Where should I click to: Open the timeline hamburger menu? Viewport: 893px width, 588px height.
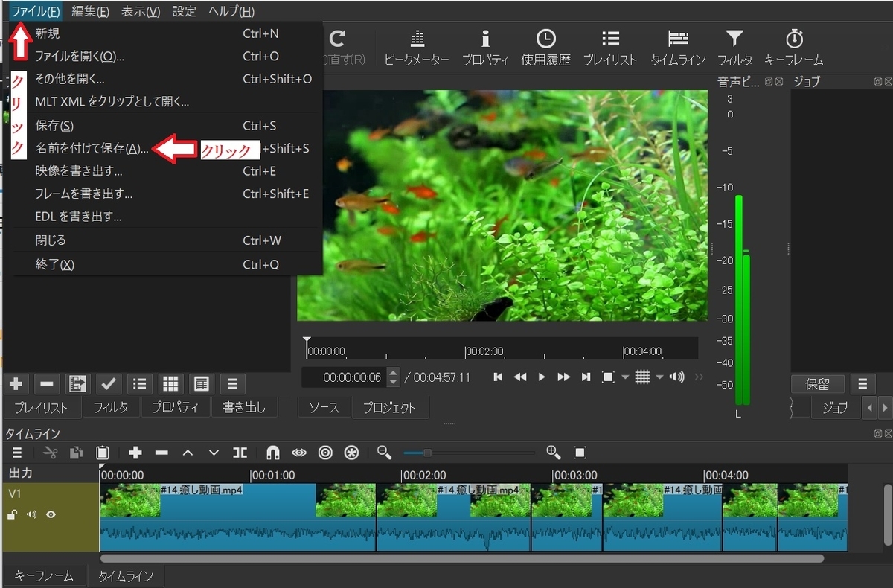[x=17, y=453]
